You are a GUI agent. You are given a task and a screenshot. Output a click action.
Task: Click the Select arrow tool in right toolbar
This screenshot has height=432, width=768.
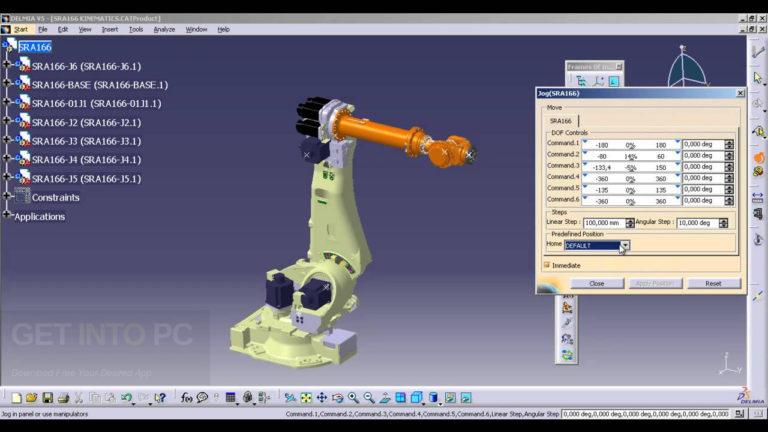pos(758,77)
